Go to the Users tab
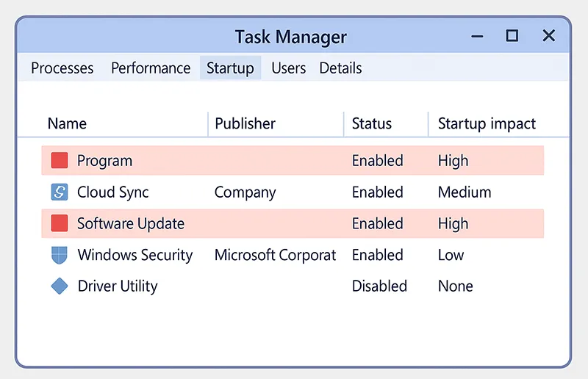The width and height of the screenshot is (588, 379). 288,68
